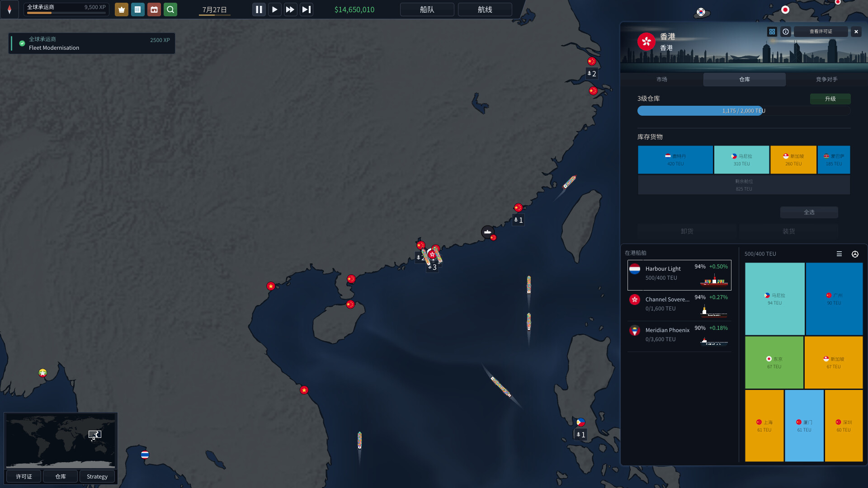Select the Channel Sovereign ship row
The height and width of the screenshot is (488, 868).
tap(679, 305)
